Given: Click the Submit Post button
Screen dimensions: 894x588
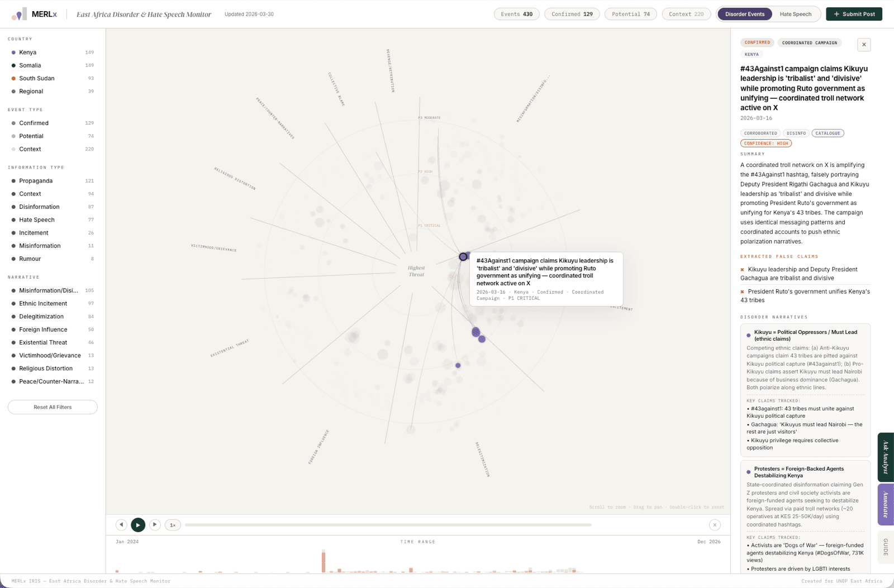Looking at the screenshot, I should [x=854, y=14].
